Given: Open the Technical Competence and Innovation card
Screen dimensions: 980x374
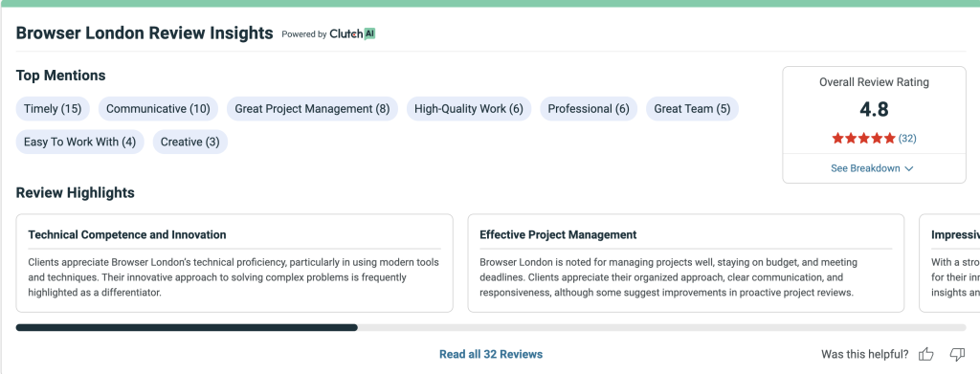Looking at the screenshot, I should tap(234, 263).
